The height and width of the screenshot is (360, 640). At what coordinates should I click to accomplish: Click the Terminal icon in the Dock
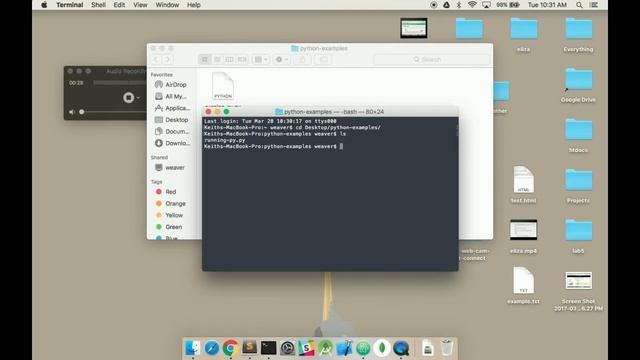(x=268, y=348)
